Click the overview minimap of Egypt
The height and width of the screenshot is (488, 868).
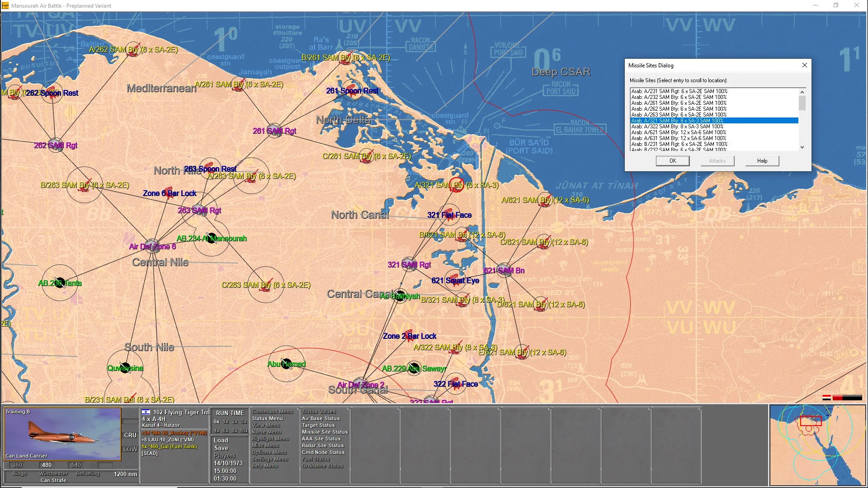click(x=817, y=446)
